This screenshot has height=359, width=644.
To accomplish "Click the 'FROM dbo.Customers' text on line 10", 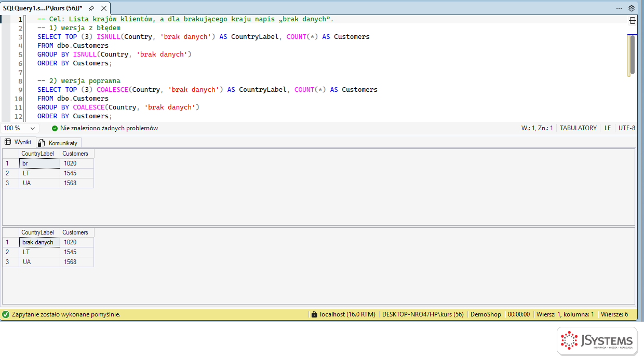I will click(x=73, y=99).
